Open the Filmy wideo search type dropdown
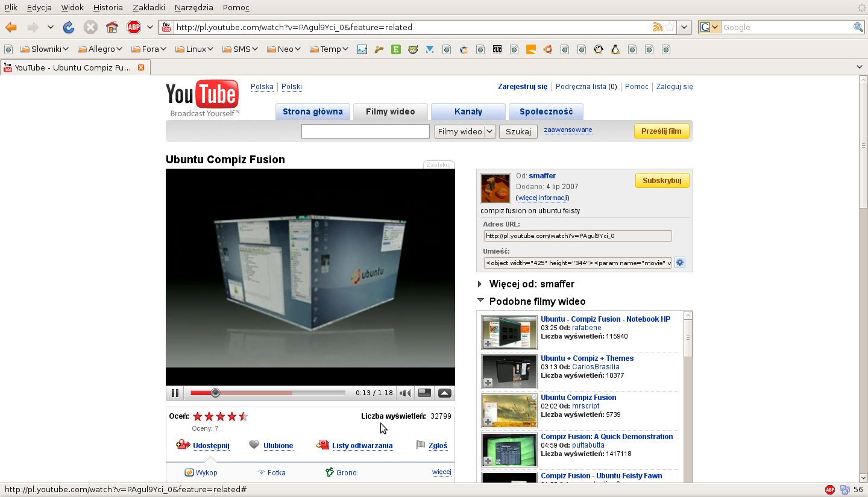This screenshot has width=868, height=497. [x=465, y=131]
